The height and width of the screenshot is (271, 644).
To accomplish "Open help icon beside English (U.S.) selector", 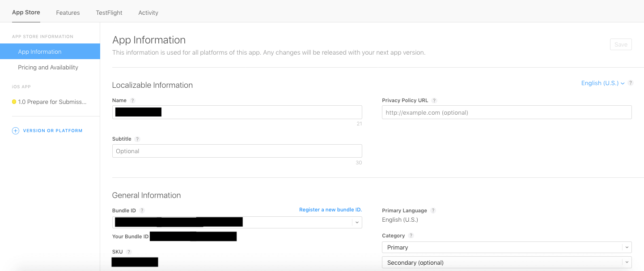I will pos(631,83).
